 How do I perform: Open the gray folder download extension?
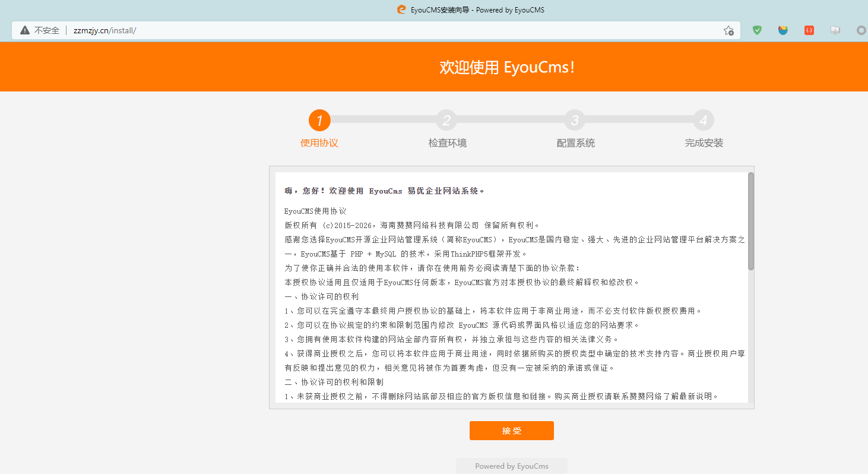835,30
